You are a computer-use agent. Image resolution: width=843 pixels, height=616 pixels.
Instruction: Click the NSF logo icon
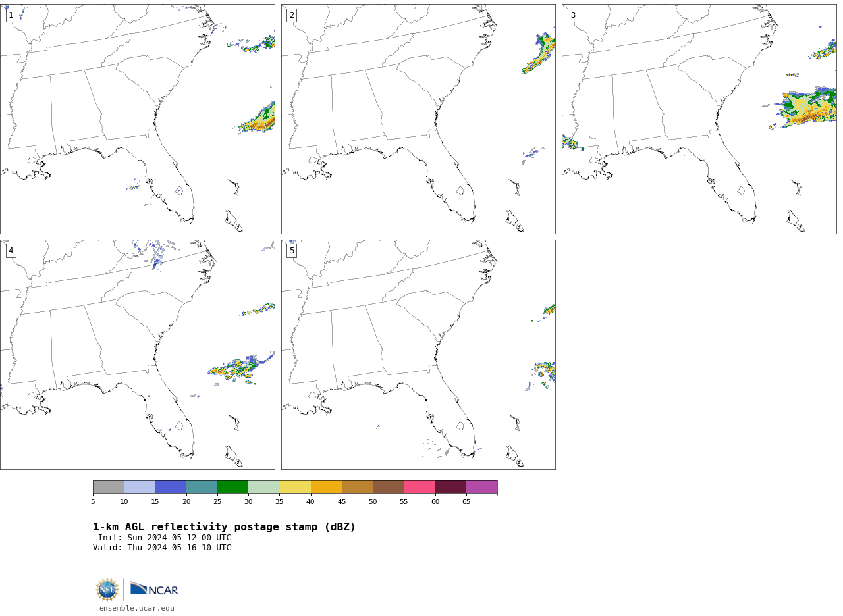pos(107,590)
